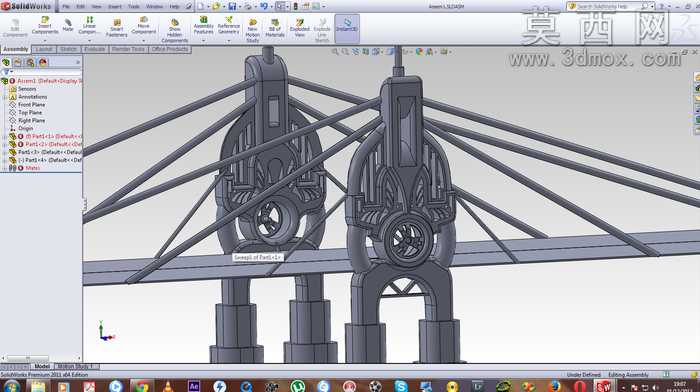This screenshot has height=392, width=700.
Task: Open the dropdown next to Undo icon
Action: tap(271, 6)
